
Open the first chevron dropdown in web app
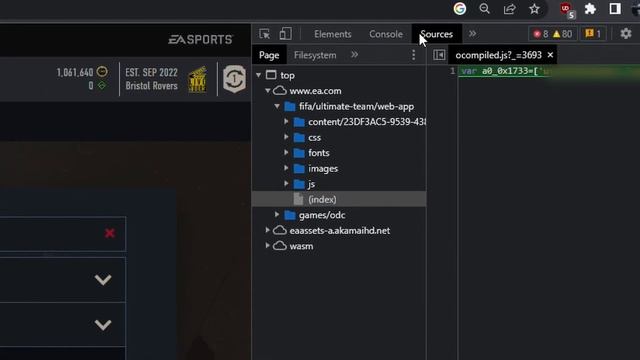click(103, 280)
